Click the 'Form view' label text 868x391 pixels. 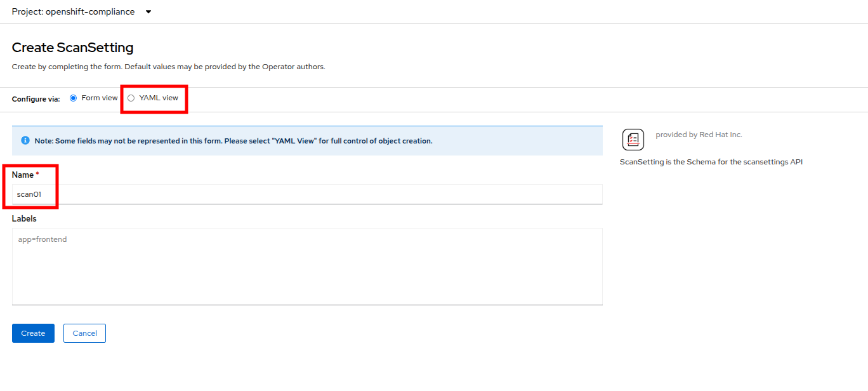point(100,98)
